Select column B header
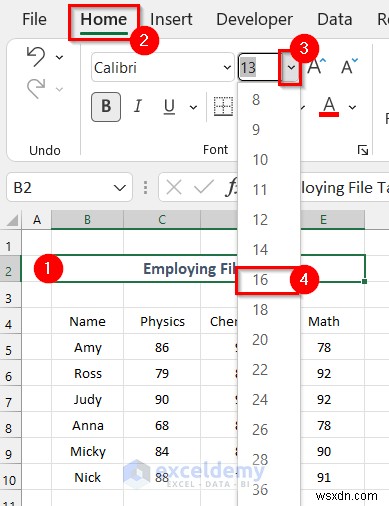Viewport: 389px width, 506px height. coord(87,220)
